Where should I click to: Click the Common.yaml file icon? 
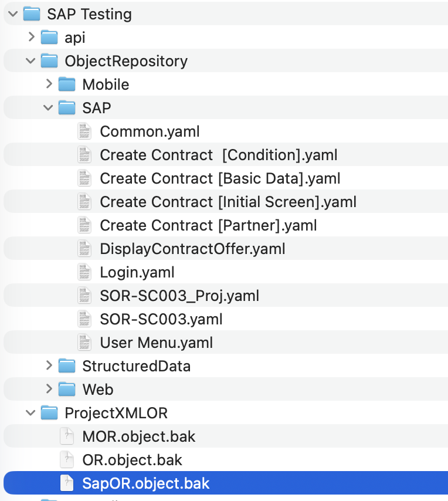click(84, 131)
